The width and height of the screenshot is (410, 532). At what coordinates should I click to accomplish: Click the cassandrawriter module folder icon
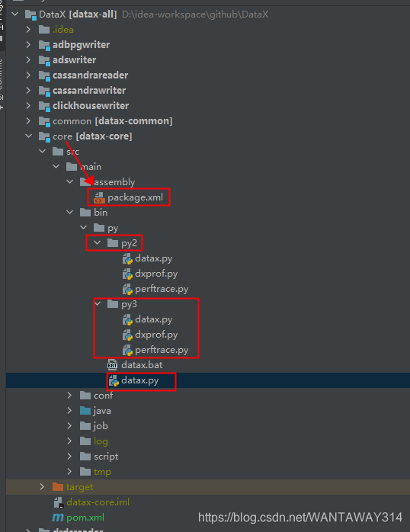[x=44, y=91]
